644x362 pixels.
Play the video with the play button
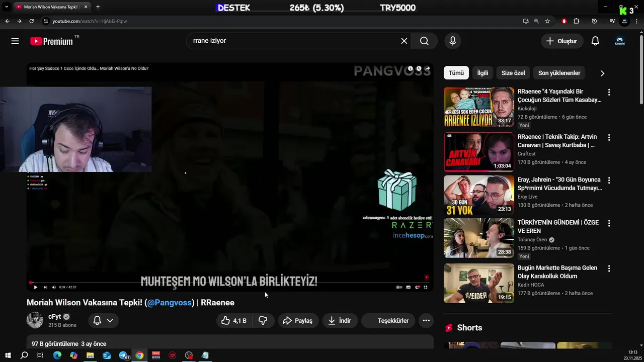coord(35,287)
